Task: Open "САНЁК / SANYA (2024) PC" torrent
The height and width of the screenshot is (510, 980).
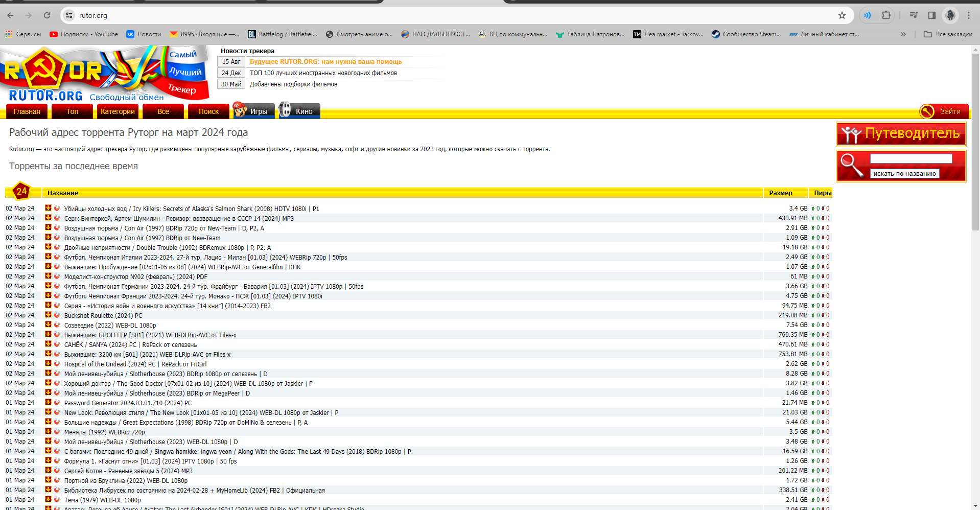Action: 130,345
